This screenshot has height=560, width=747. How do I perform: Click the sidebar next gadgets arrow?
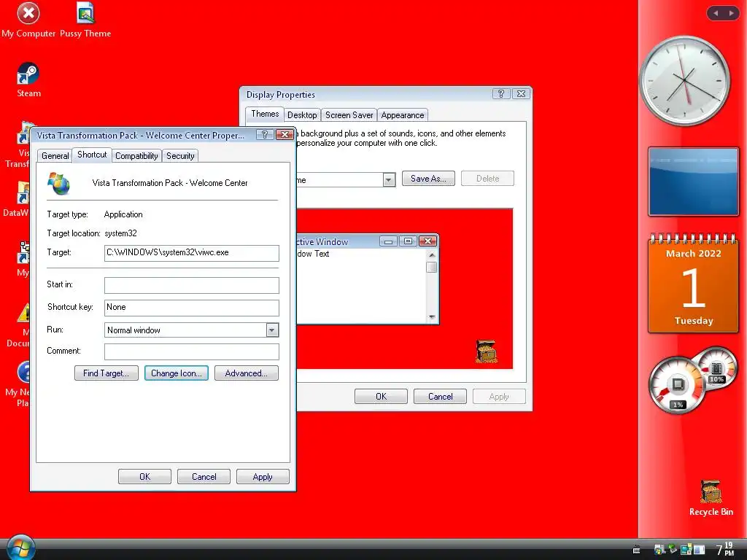point(731,13)
